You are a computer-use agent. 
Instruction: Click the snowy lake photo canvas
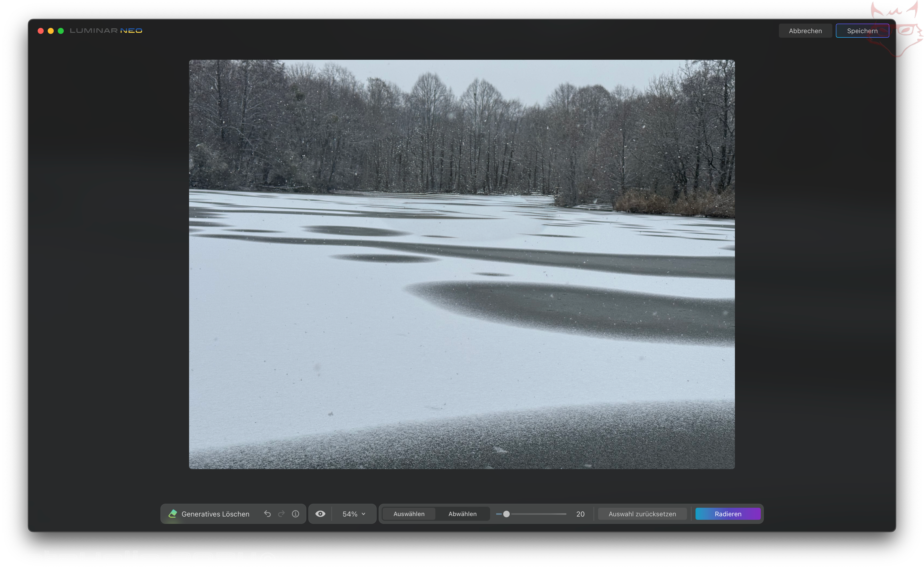point(462,264)
